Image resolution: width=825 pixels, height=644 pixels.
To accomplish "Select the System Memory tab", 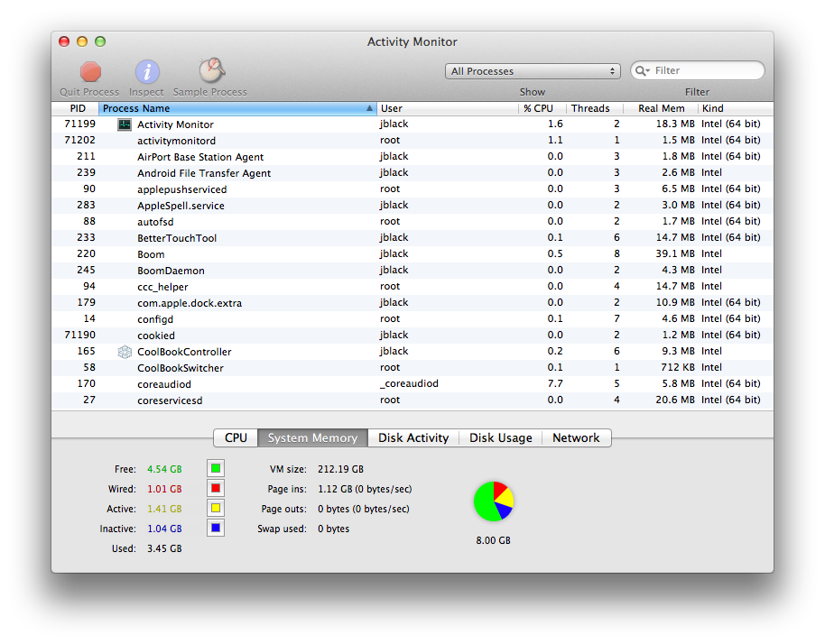I will tap(312, 438).
